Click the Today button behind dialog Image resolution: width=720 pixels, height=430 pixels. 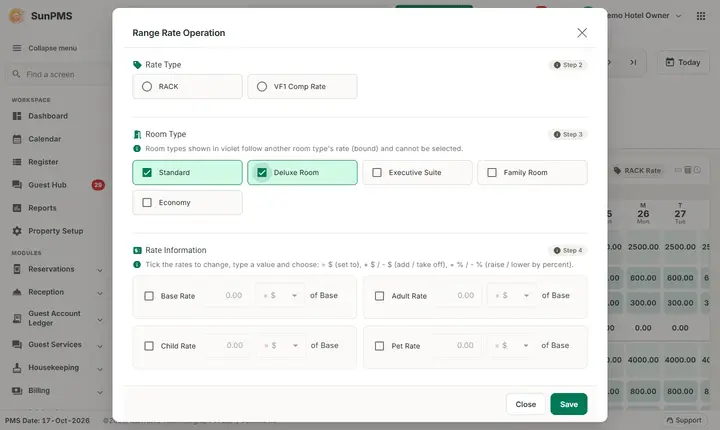click(x=683, y=62)
